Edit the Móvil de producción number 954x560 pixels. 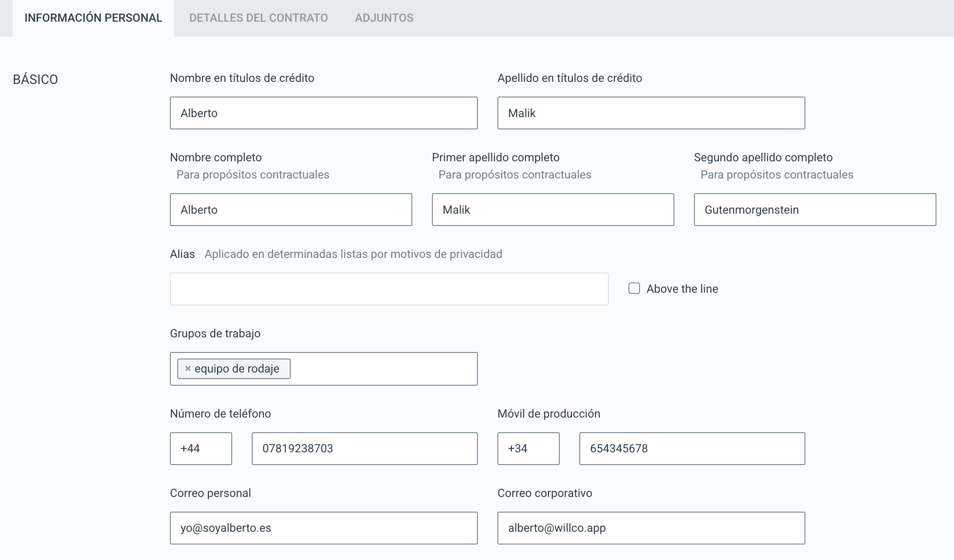[x=692, y=449]
